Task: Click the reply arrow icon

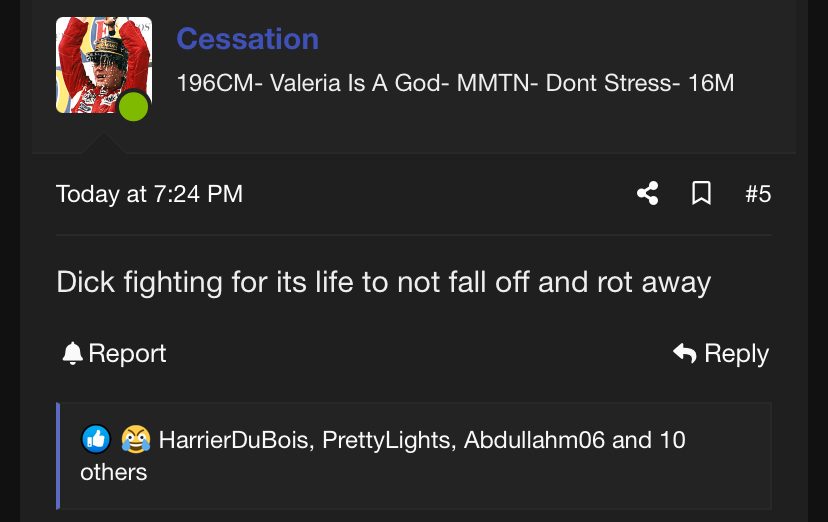Action: pyautogui.click(x=685, y=353)
